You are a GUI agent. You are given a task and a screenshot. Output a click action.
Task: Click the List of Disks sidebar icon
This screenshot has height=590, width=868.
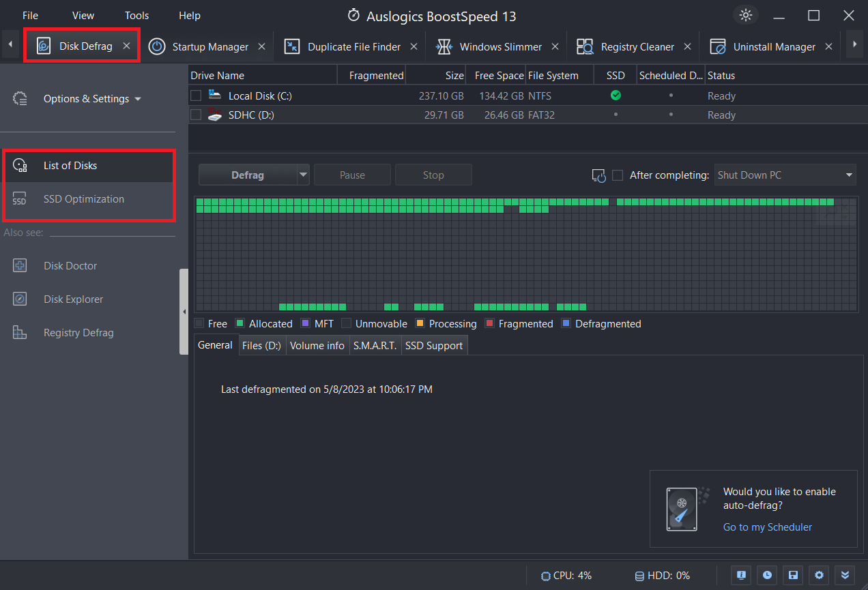point(20,165)
